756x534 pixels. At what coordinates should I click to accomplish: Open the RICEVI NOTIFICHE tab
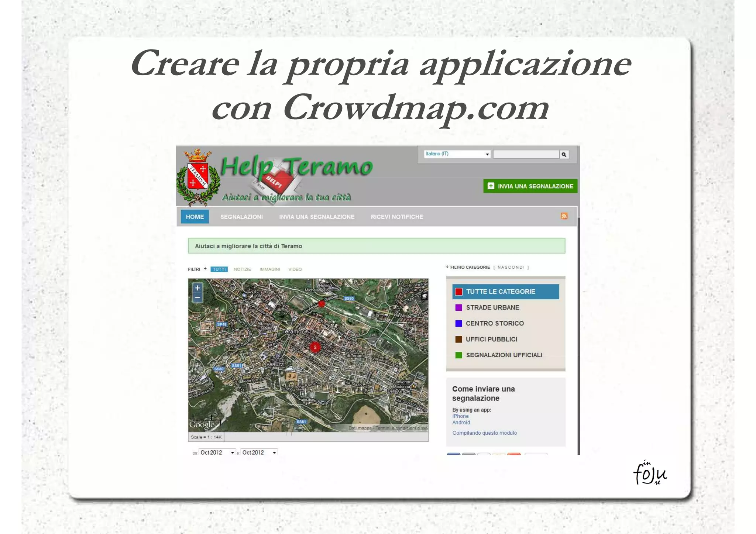pyautogui.click(x=397, y=217)
